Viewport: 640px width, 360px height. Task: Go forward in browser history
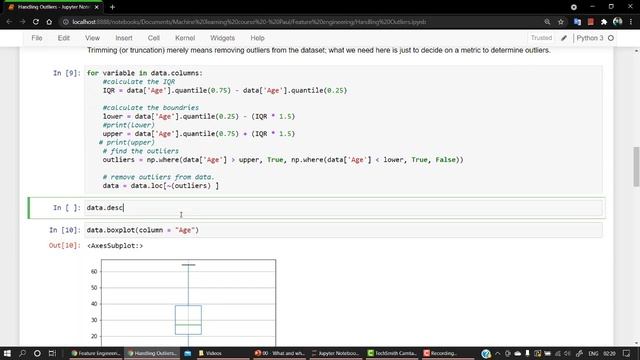pyautogui.click(x=22, y=22)
